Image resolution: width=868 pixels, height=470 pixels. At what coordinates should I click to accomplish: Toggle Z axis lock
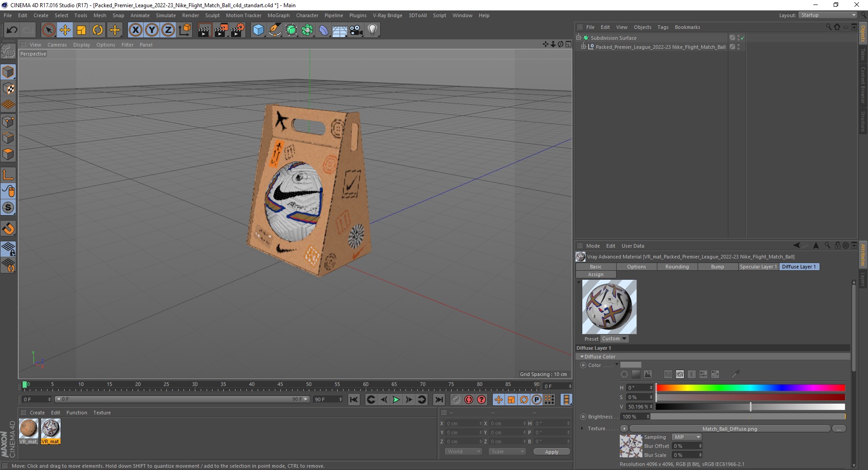click(168, 30)
